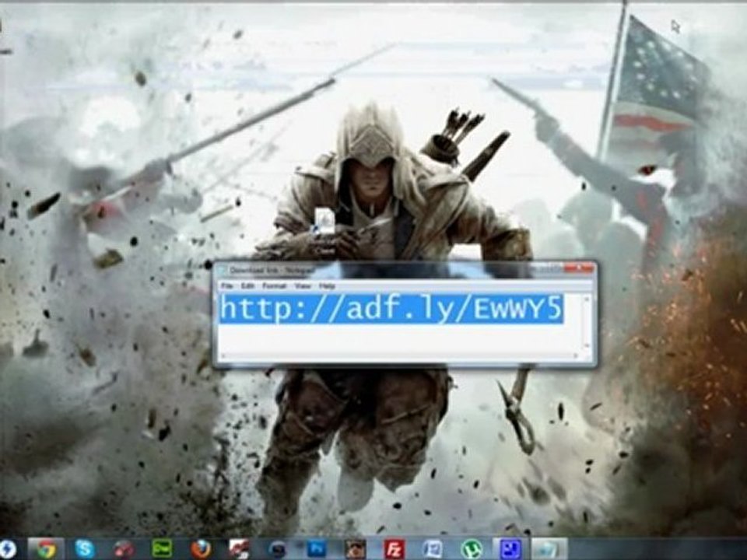
Task: Open the green terminal-style taskbar icon
Action: tap(162, 549)
